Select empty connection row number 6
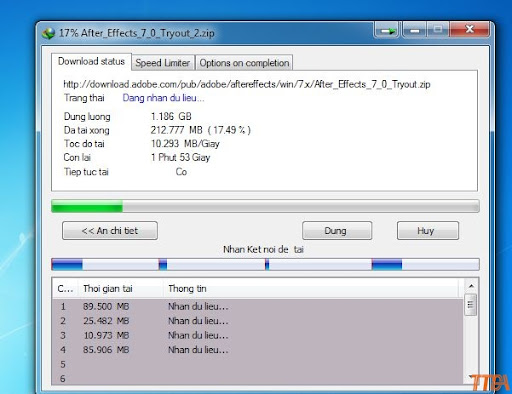The height and width of the screenshot is (394, 512). (x=258, y=379)
